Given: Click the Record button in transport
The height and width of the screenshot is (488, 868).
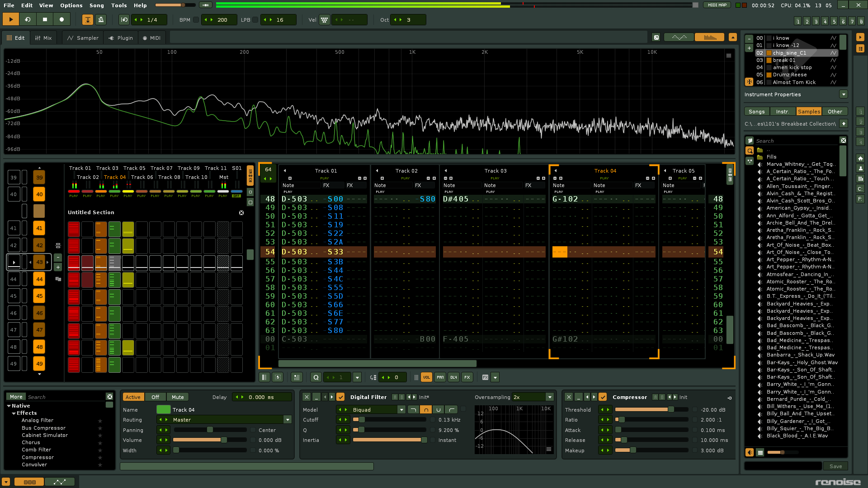Looking at the screenshot, I should [61, 20].
